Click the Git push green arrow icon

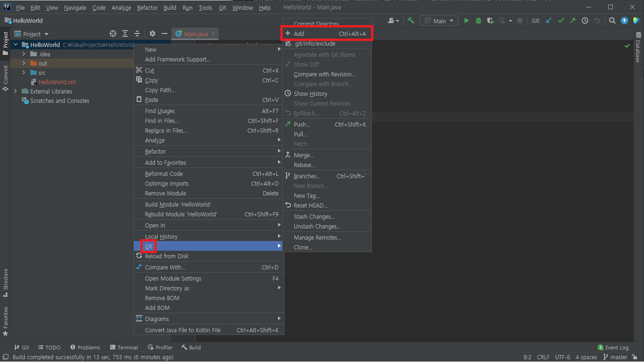(x=573, y=20)
